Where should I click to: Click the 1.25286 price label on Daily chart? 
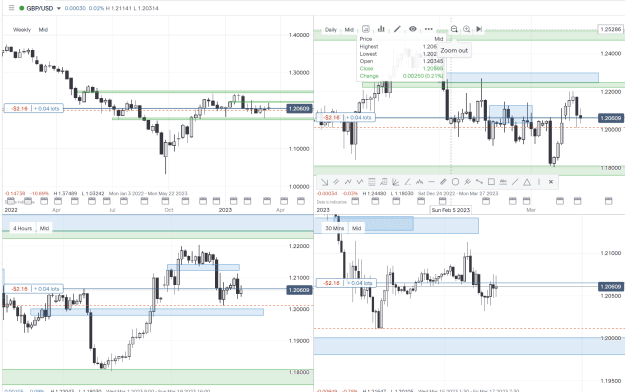coord(611,29)
